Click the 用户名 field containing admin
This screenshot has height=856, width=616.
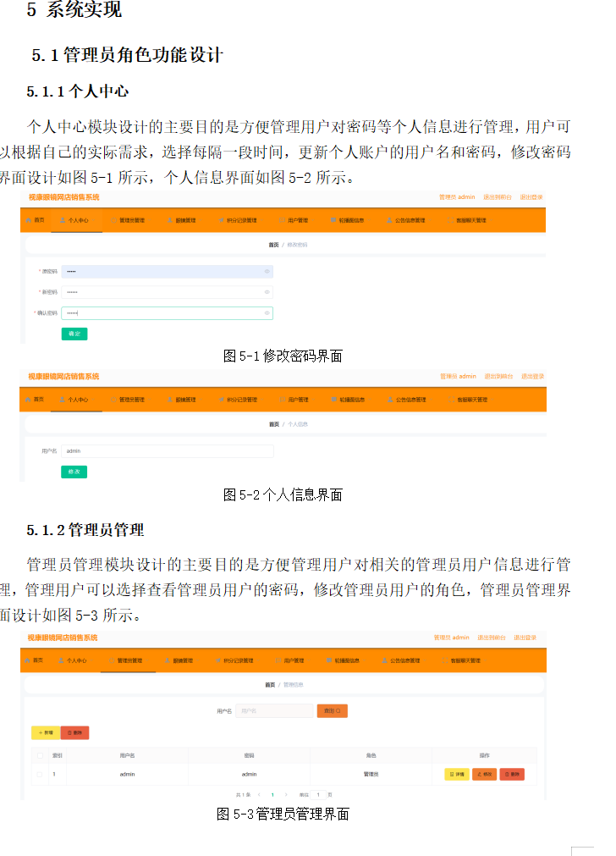click(x=167, y=451)
